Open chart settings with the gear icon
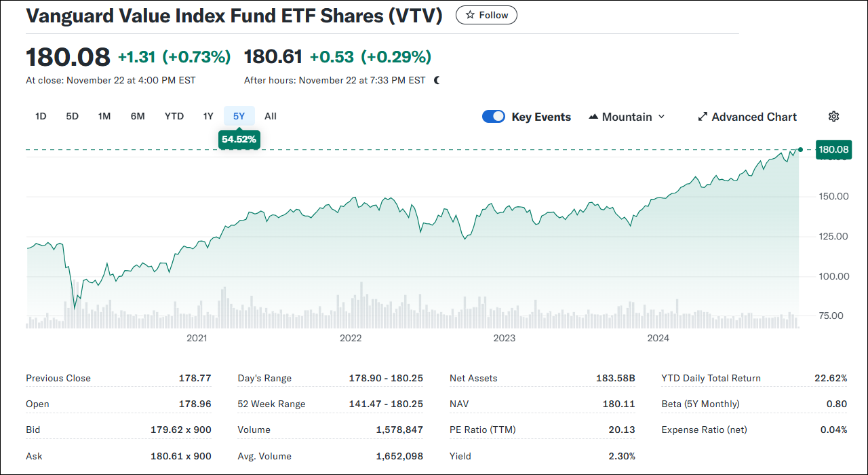 pos(833,116)
